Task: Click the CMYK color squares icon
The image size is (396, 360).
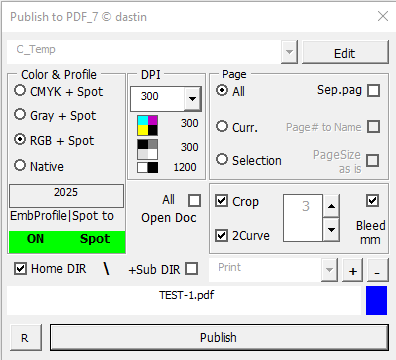Action: (x=148, y=125)
